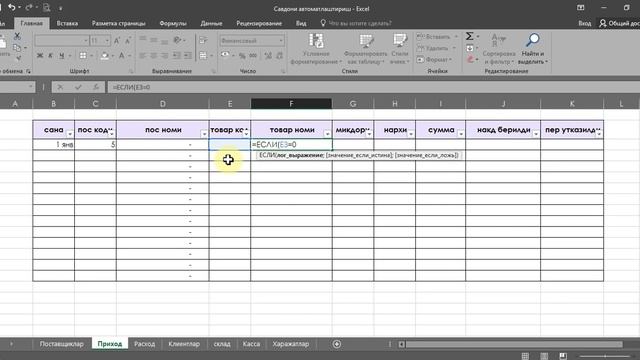Open filter dropdown on сумма column
The width and height of the screenshot is (640, 360).
pyautogui.click(x=461, y=134)
